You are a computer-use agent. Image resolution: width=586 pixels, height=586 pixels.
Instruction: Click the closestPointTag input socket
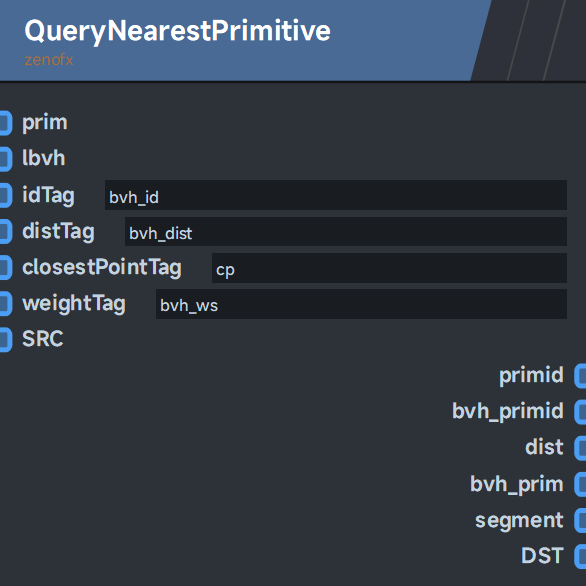(6, 268)
